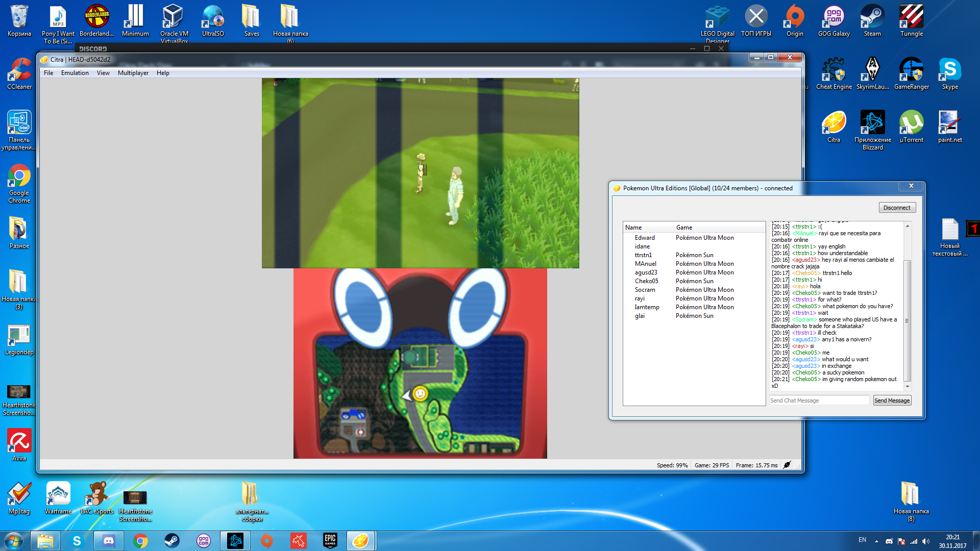The width and height of the screenshot is (980, 551).
Task: Click the chat scrollbar up arrow
Action: [908, 226]
